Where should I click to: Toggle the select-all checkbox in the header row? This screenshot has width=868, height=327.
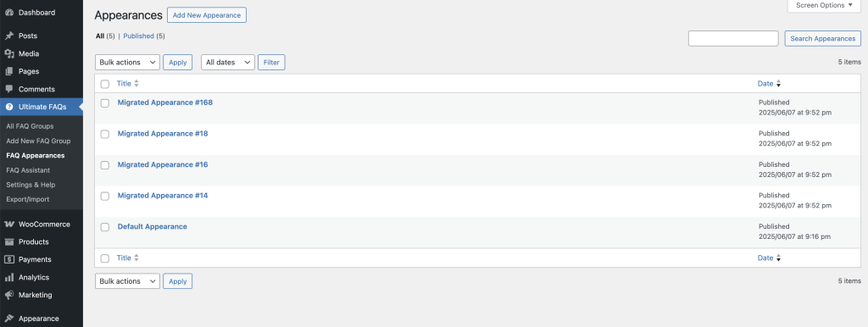[x=104, y=84]
